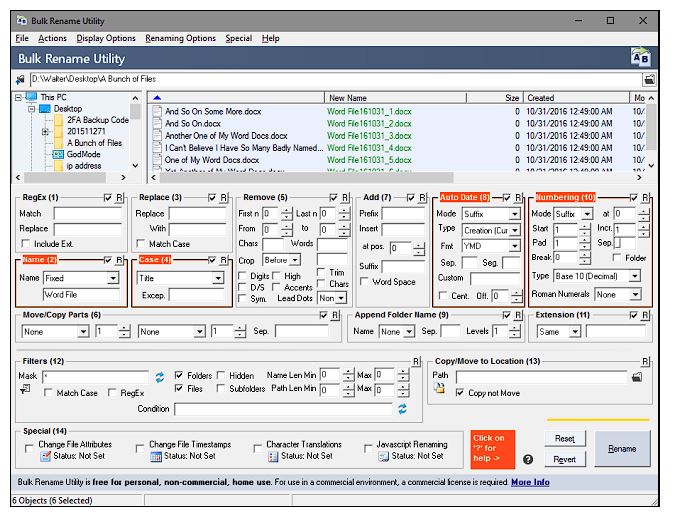
Task: Click reset R button of Replace (3)
Action: coord(223,197)
